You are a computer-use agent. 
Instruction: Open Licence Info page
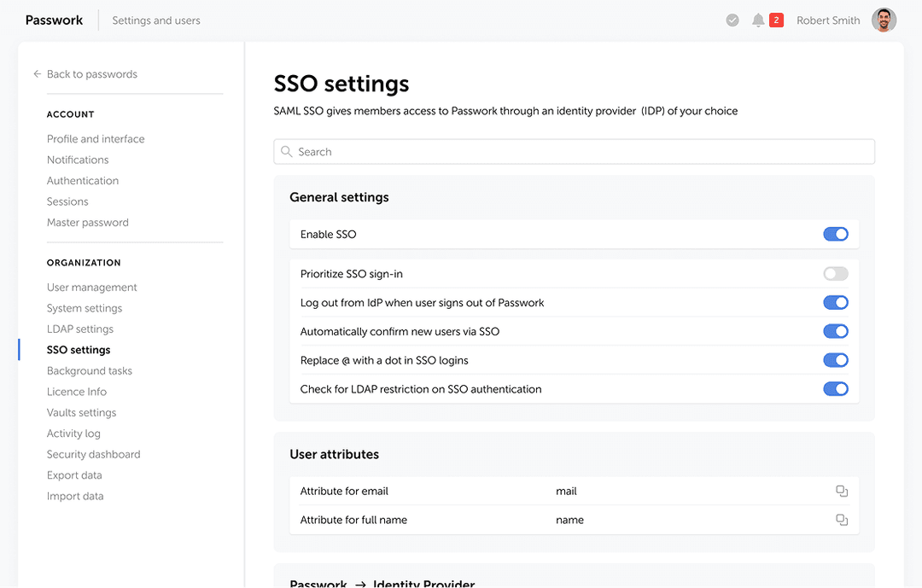(x=77, y=392)
